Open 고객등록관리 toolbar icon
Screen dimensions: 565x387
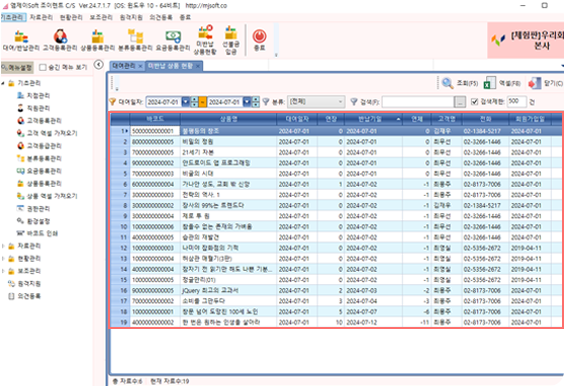pos(60,40)
